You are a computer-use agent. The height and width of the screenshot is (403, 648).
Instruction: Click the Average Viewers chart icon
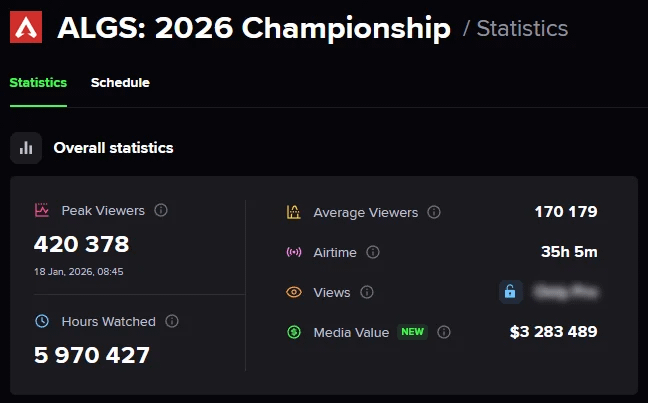click(x=294, y=212)
